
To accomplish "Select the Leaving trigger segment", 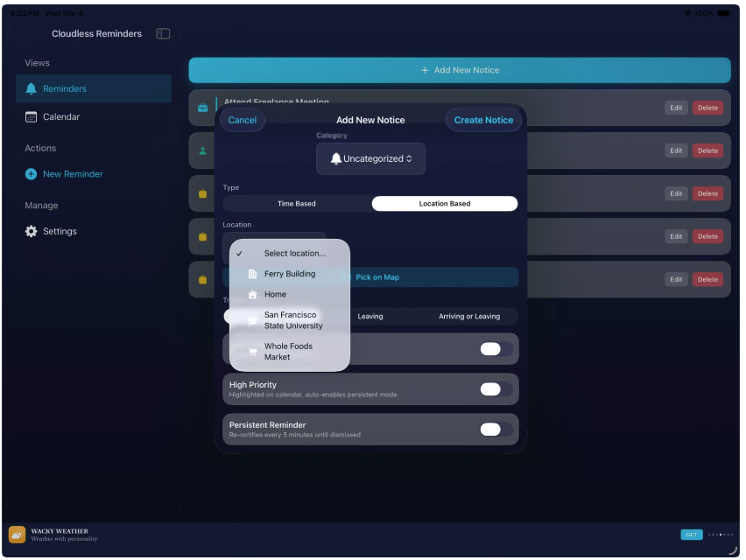I will [x=371, y=316].
